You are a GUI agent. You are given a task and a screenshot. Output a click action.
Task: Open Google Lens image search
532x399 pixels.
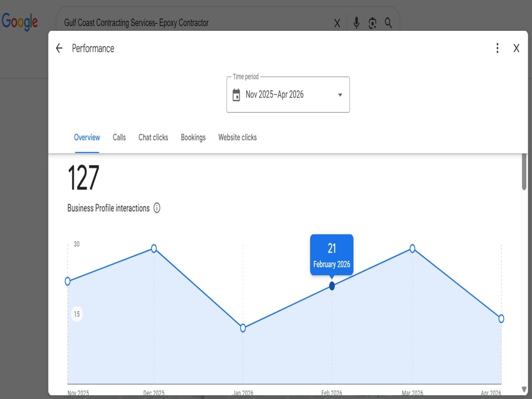click(x=372, y=23)
